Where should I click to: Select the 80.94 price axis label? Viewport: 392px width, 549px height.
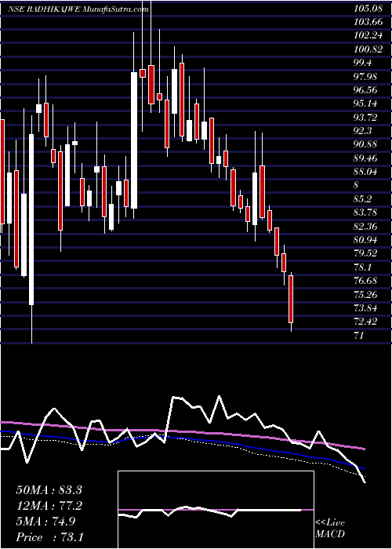coord(366,241)
